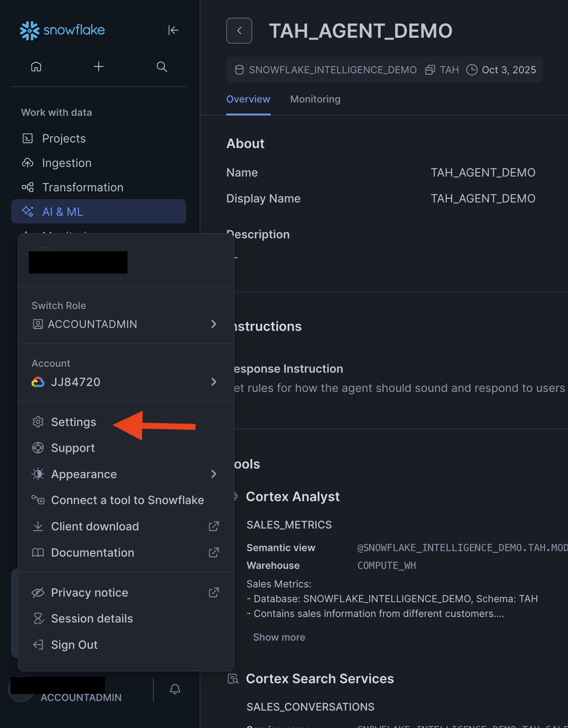Click the Projects icon in sidebar
The image size is (568, 728).
(28, 138)
